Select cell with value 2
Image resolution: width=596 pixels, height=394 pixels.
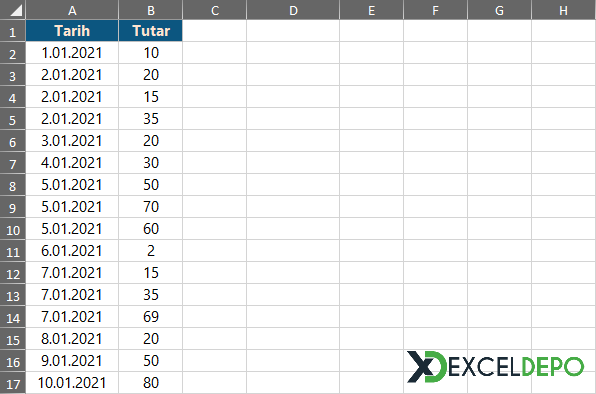point(151,251)
